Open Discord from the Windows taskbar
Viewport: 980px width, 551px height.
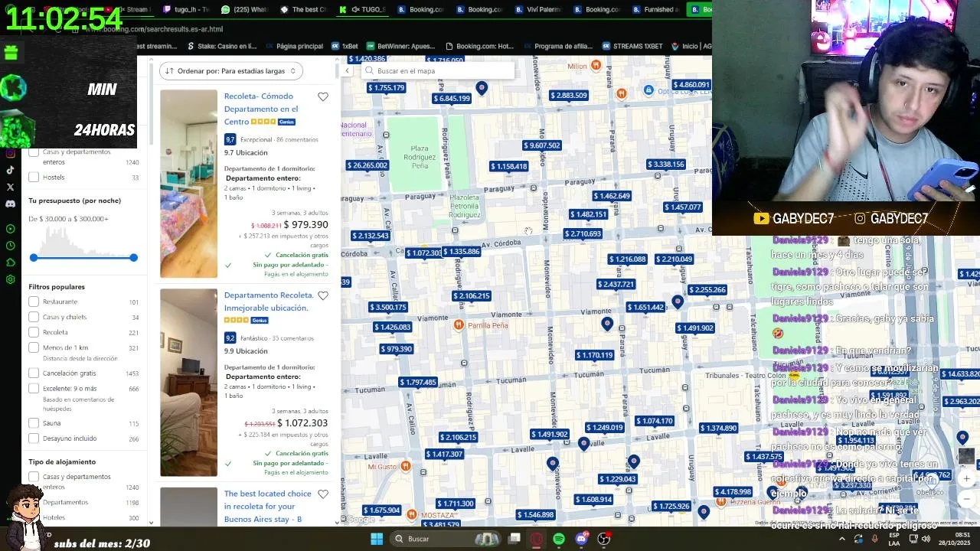pos(581,539)
